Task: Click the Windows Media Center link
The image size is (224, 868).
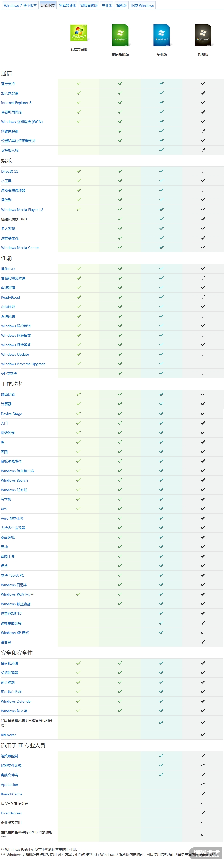Action: [x=20, y=248]
